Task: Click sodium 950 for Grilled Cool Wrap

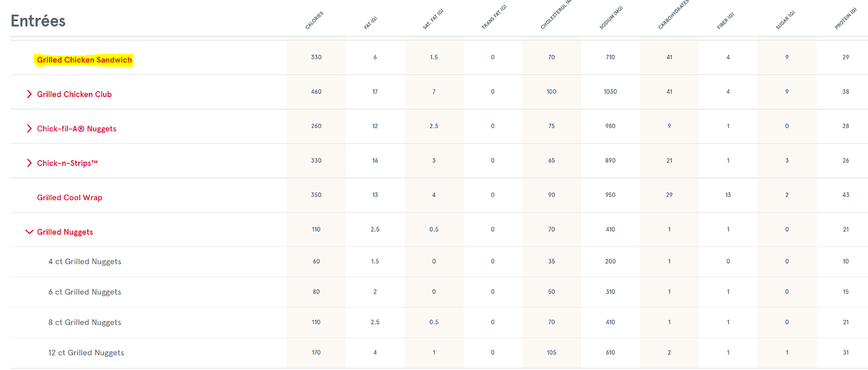Action: tap(610, 195)
